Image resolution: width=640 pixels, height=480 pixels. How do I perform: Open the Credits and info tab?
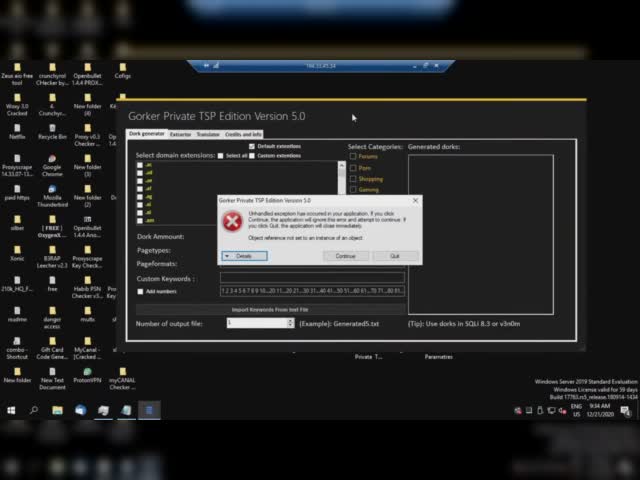coord(243,134)
